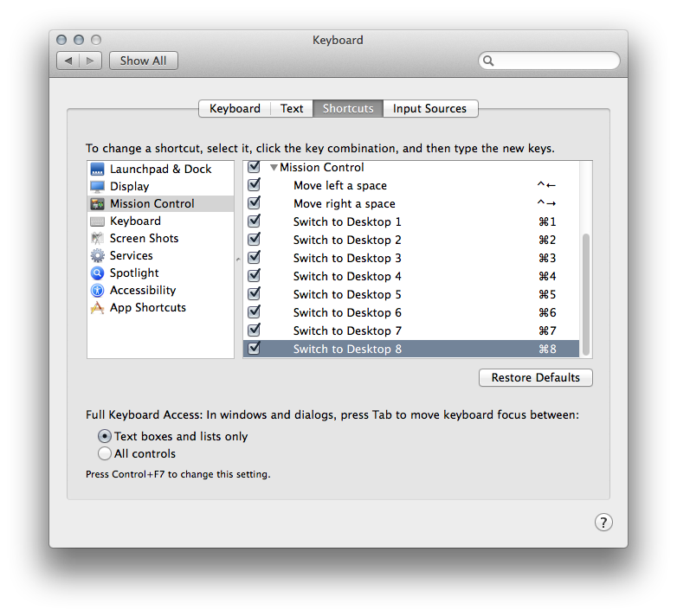The image size is (677, 616).
Task: Uncheck Switch to Desktop 2 checkbox
Action: click(254, 239)
